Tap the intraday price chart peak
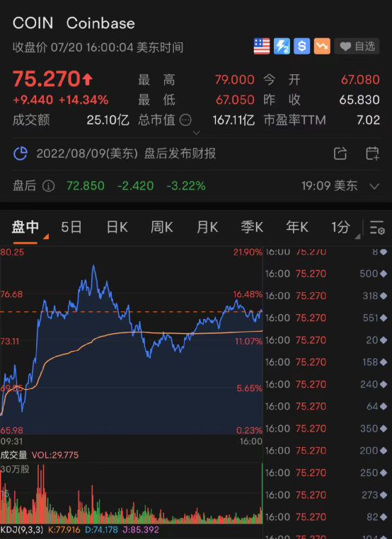This screenshot has width=392, height=539. 93,266
